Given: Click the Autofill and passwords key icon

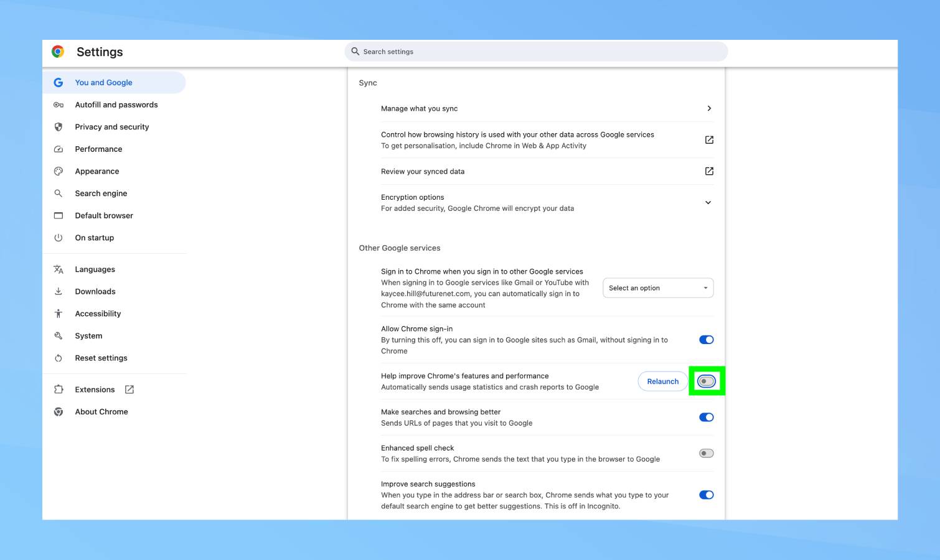Looking at the screenshot, I should click(x=59, y=105).
